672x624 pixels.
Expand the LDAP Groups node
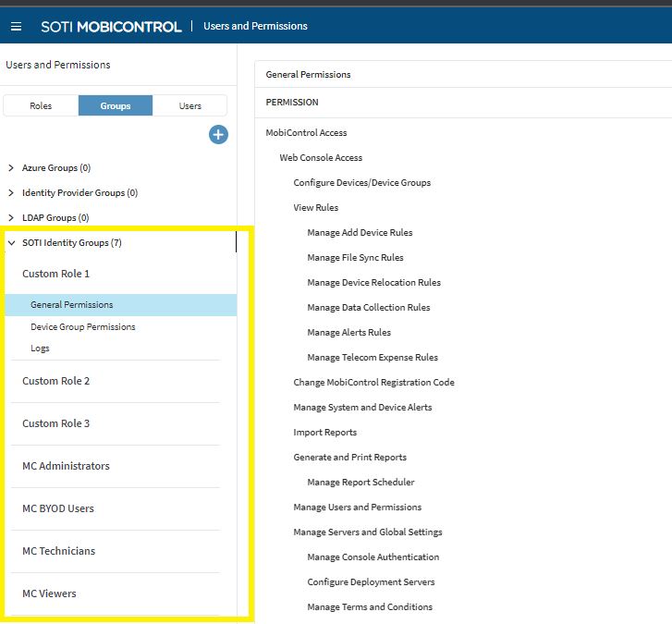click(11, 218)
